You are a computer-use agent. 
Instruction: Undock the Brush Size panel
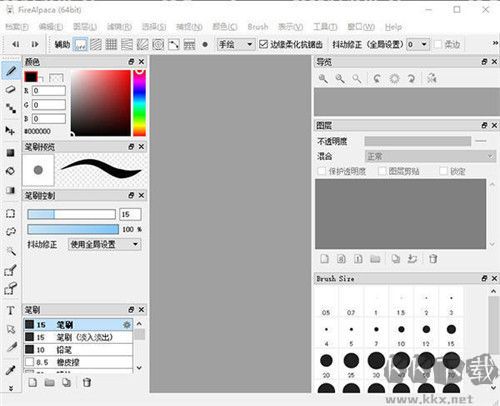coord(484,278)
